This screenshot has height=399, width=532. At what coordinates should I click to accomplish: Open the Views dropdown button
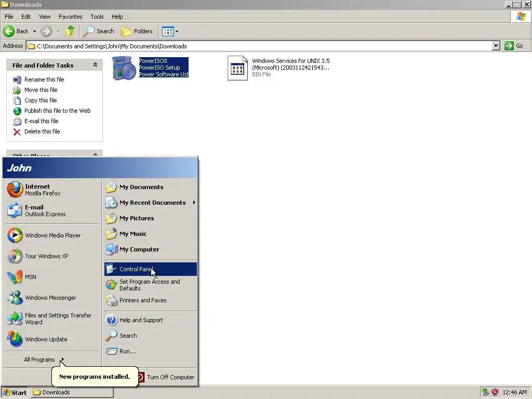pos(170,31)
